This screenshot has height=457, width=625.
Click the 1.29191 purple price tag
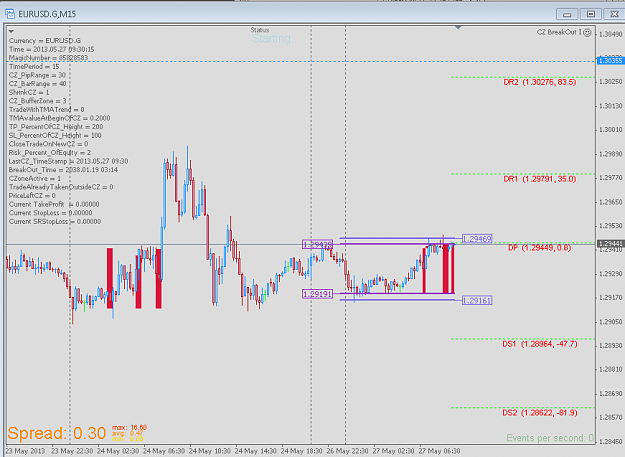[317, 294]
